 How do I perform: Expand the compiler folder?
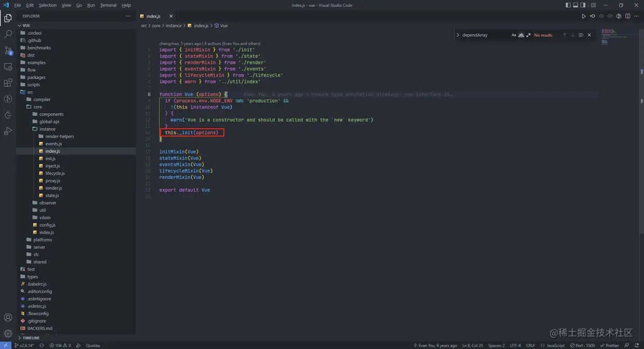click(76, 100)
